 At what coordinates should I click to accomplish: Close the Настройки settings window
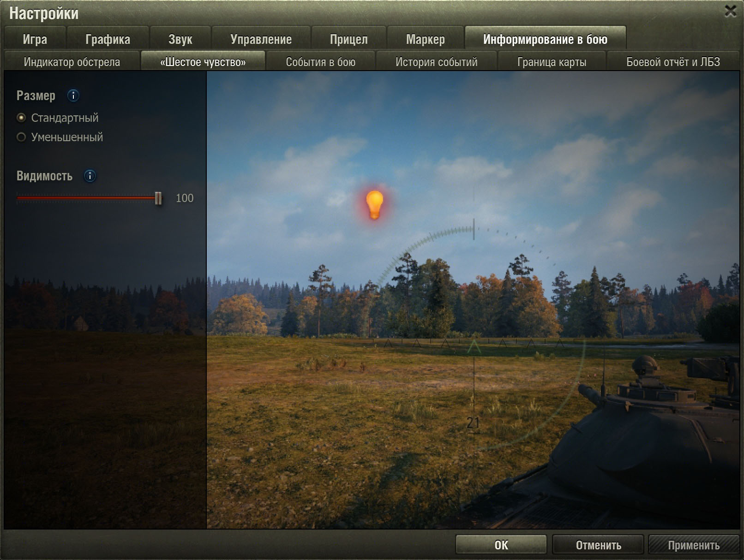pyautogui.click(x=731, y=11)
